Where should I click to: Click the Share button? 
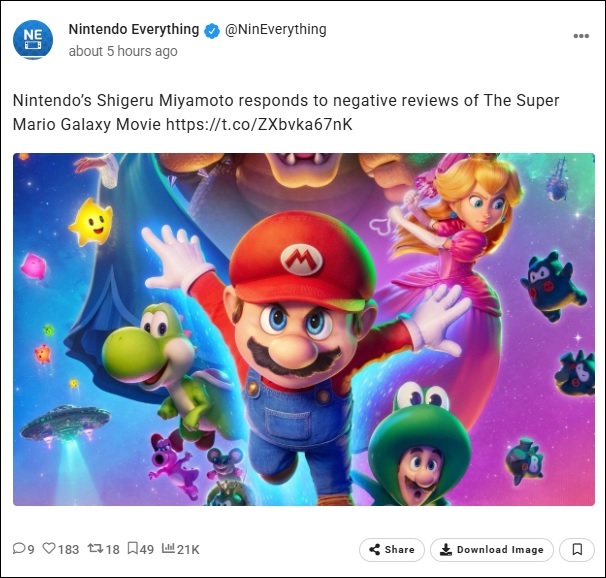click(391, 549)
